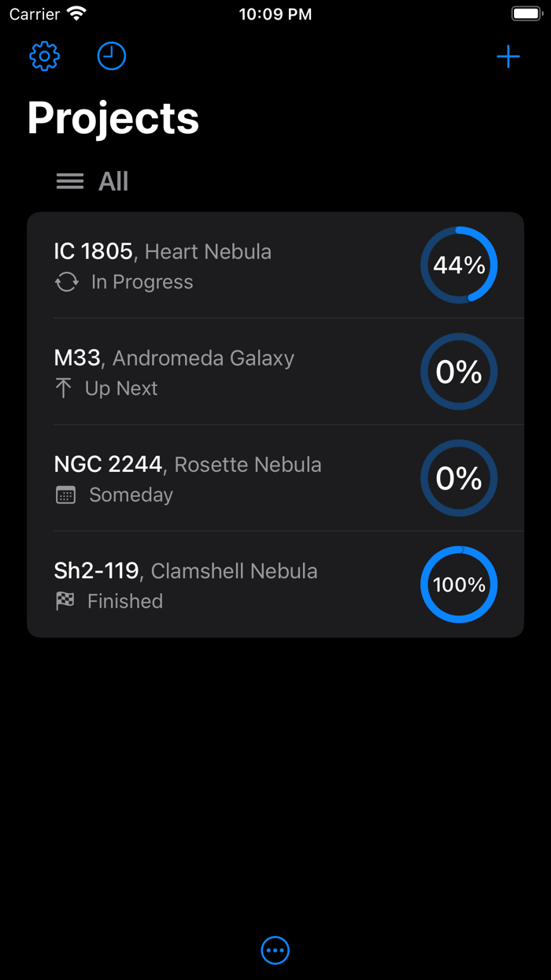Tap the Up Next arrow icon
Screen dimensions: 551x980
(64, 388)
